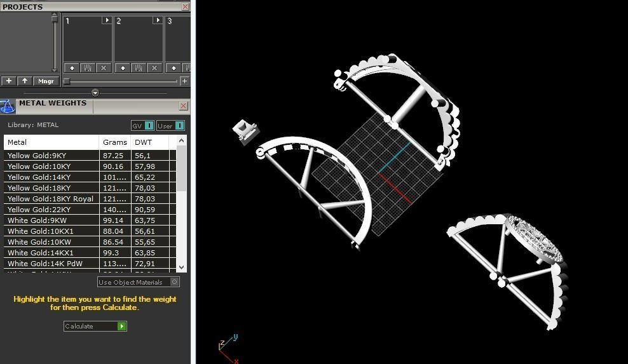Click the XYZ axis indicator
Screen dimensions: 628x364
tap(228, 348)
